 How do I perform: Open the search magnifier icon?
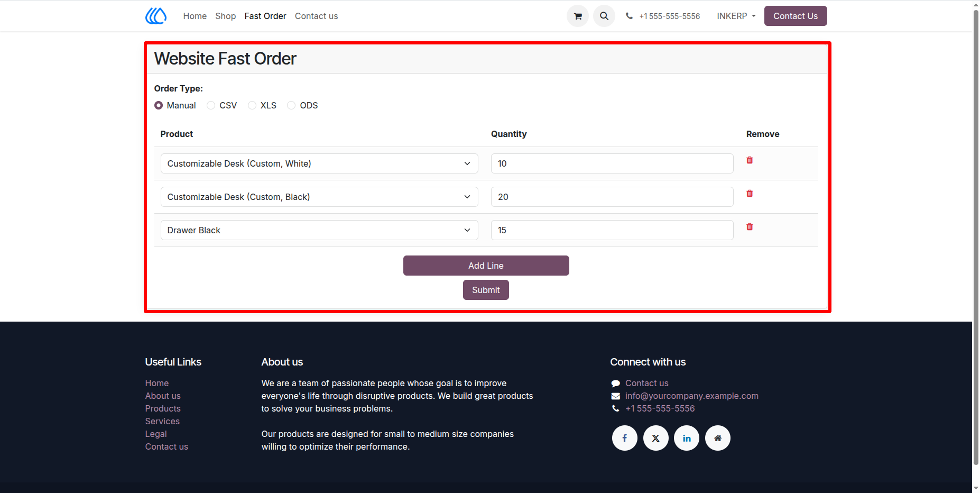[x=604, y=16]
